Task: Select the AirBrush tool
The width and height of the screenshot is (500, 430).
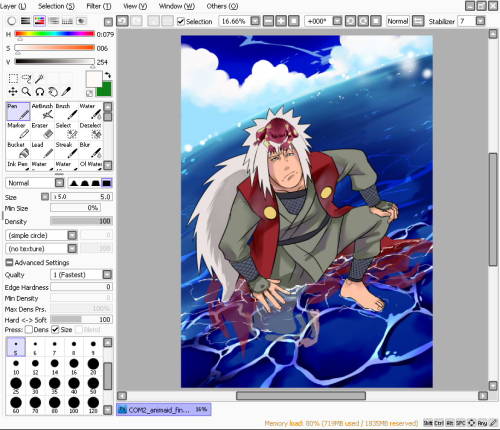Action: (x=42, y=112)
